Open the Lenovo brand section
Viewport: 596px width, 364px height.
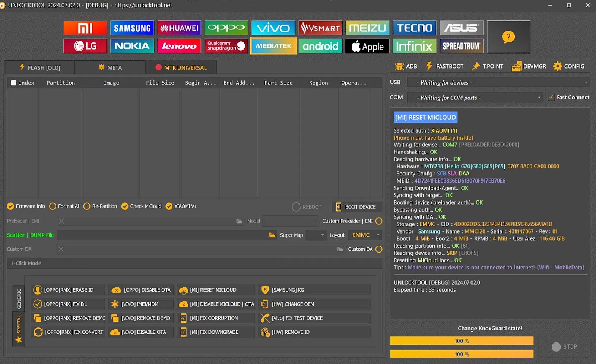pos(179,46)
